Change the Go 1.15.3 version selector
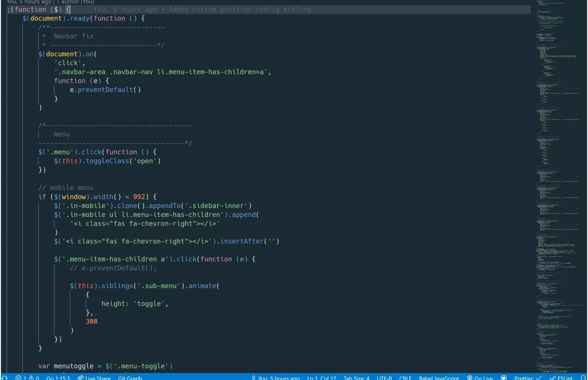This screenshot has width=588, height=380. 58,378
